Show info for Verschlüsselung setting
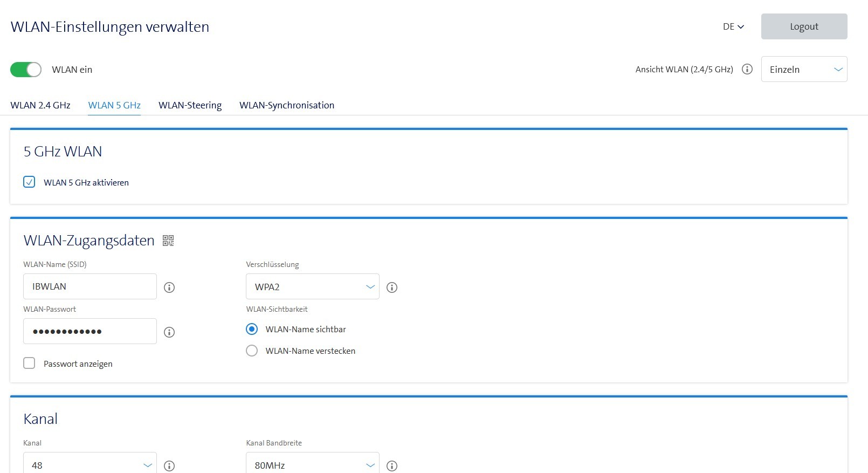Viewport: 868px width, 473px height. coord(392,287)
